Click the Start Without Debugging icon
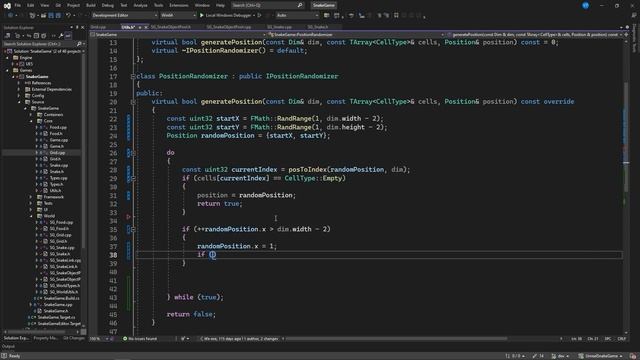Viewport: 640px width, 360px height. click(259, 16)
